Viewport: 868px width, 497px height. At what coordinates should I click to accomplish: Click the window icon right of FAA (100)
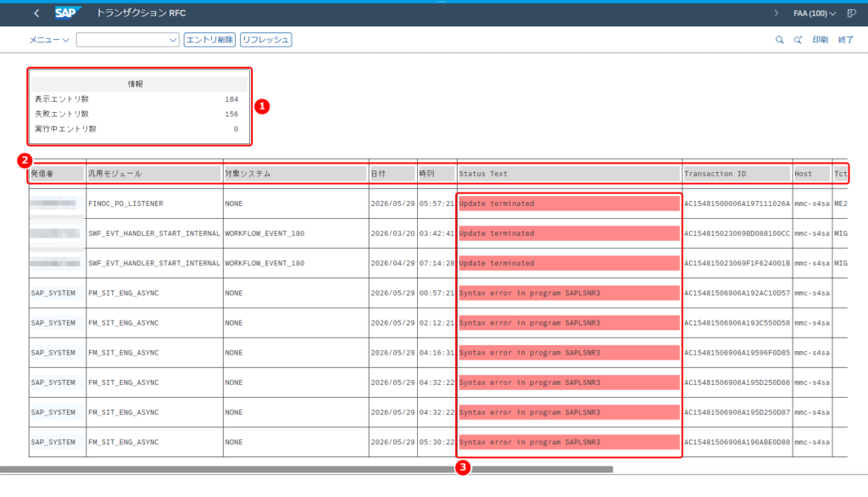tap(851, 14)
